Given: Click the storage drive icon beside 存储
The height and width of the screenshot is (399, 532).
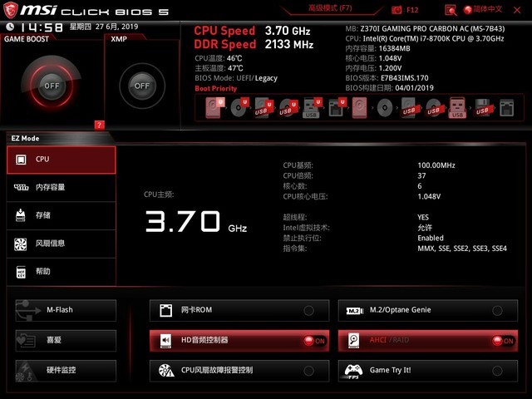Looking at the screenshot, I should 21,215.
